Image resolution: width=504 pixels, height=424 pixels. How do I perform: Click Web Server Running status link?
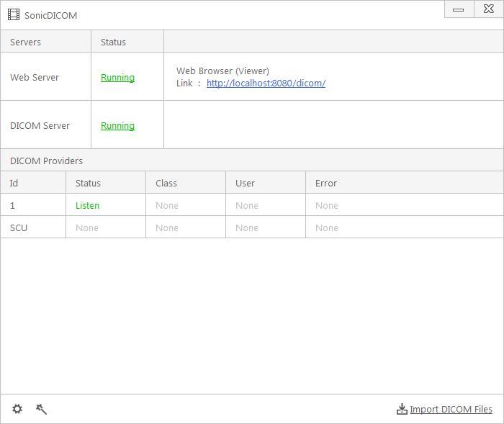point(117,78)
